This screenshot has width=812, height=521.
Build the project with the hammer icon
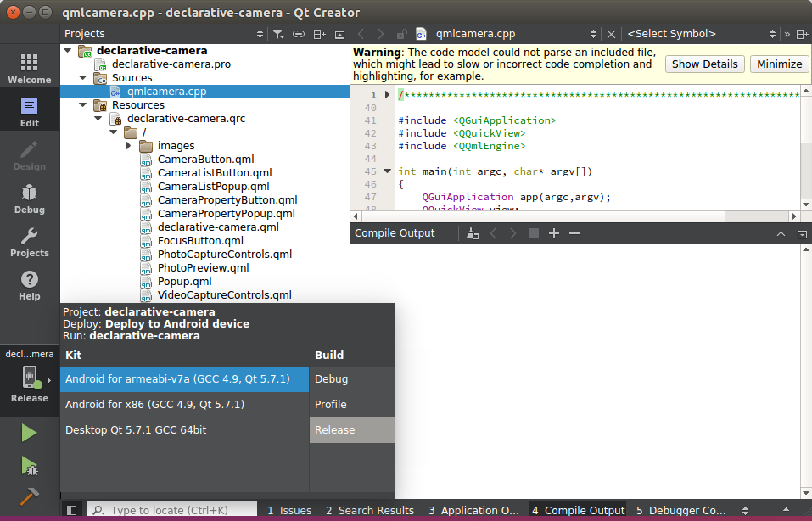tap(29, 496)
